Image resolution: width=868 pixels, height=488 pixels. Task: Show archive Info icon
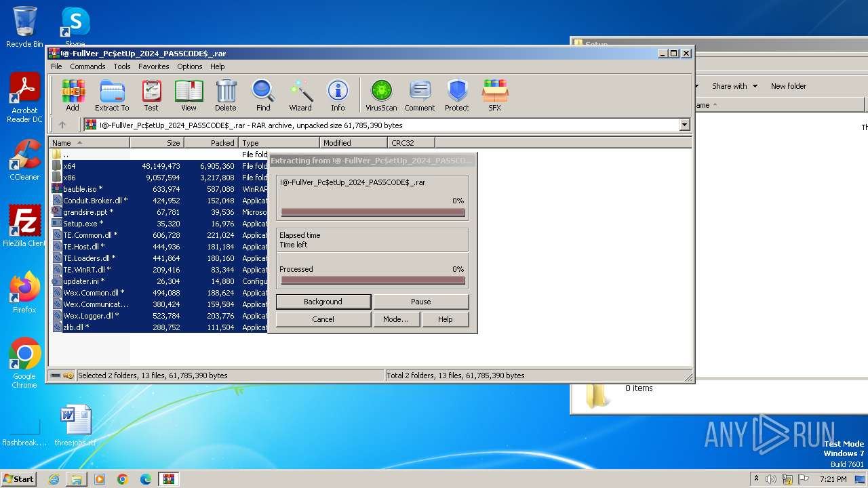pyautogui.click(x=338, y=95)
